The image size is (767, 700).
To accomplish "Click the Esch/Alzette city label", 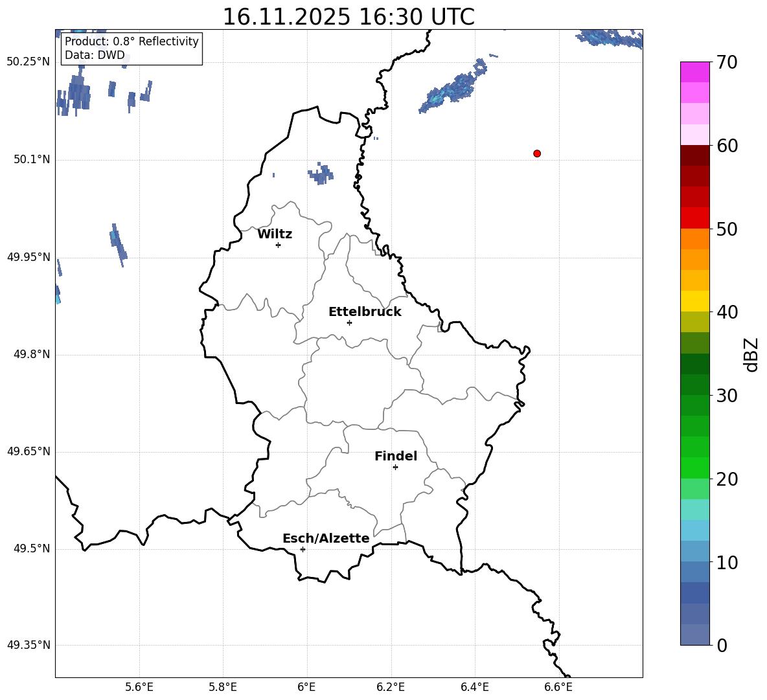I will coord(326,539).
